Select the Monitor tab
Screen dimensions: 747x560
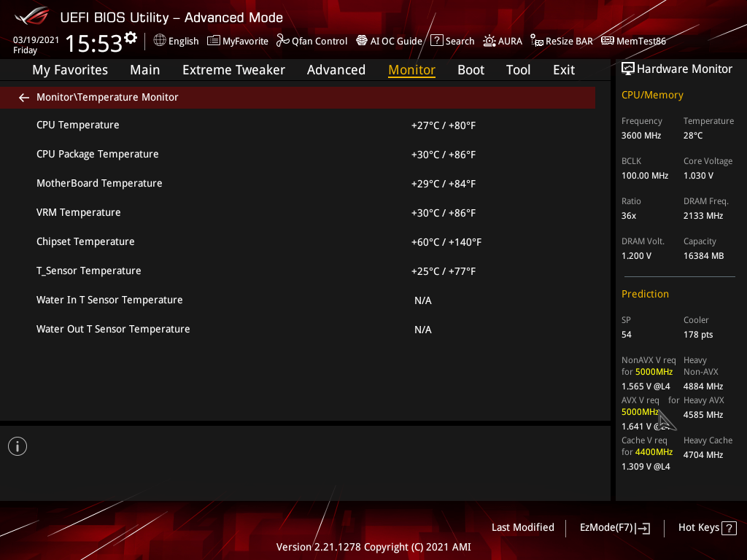(x=411, y=70)
